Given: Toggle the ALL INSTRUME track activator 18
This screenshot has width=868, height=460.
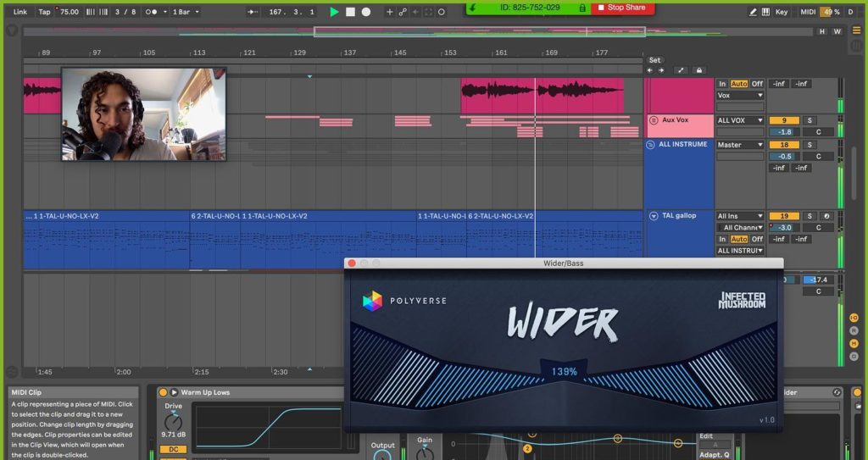Looking at the screenshot, I should [784, 145].
